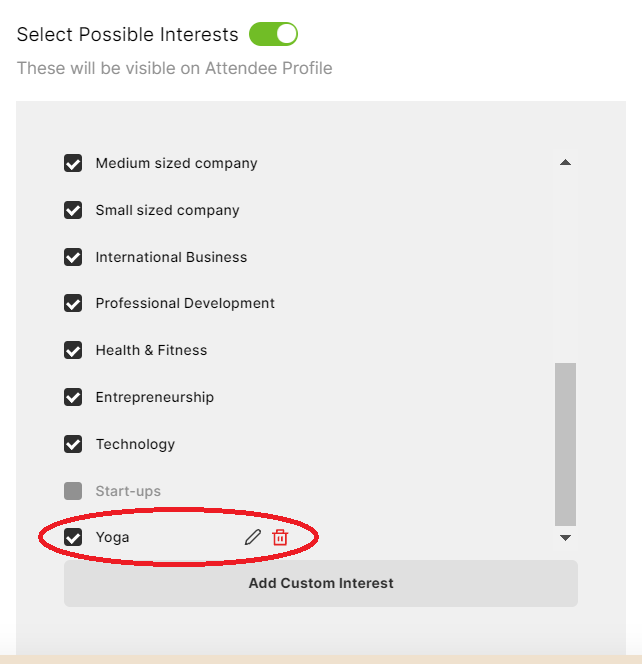Click Add Custom Interest button
Screen dimensions: 642x664
321,583
